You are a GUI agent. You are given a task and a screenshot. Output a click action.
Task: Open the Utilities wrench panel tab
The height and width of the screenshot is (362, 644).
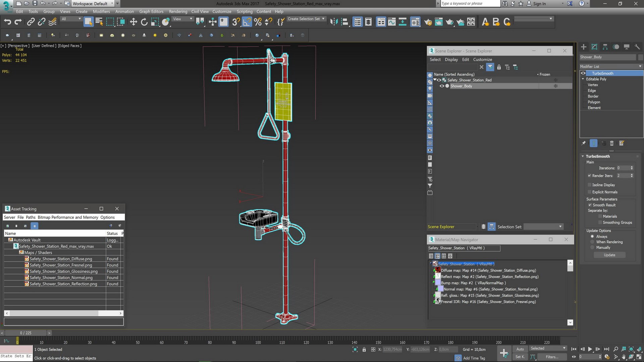click(637, 47)
